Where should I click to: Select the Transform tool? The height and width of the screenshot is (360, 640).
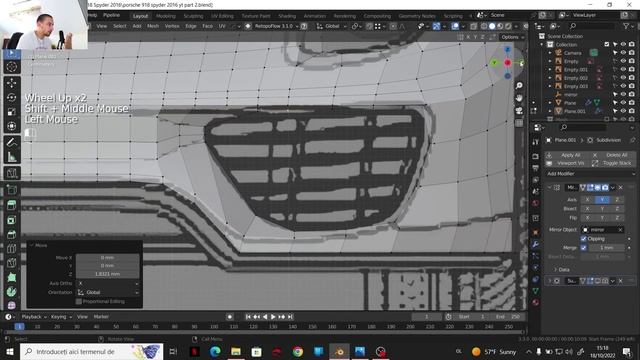click(x=12, y=126)
